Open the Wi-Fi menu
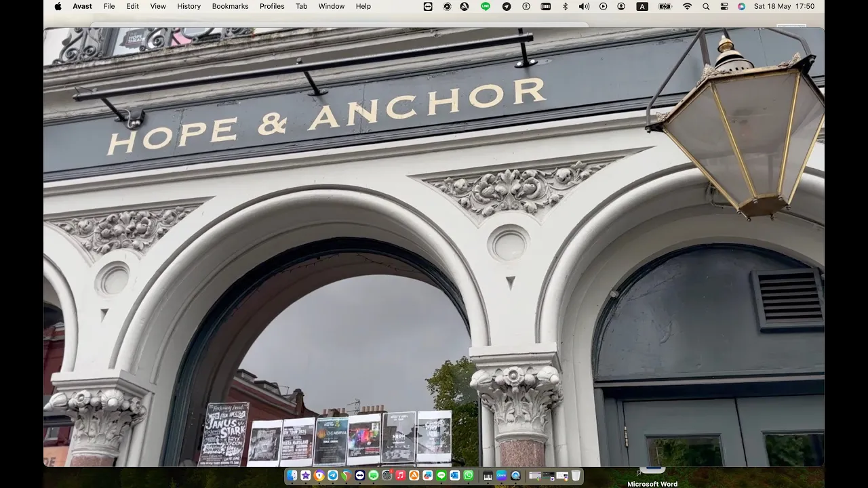The height and width of the screenshot is (488, 868). pyautogui.click(x=687, y=6)
